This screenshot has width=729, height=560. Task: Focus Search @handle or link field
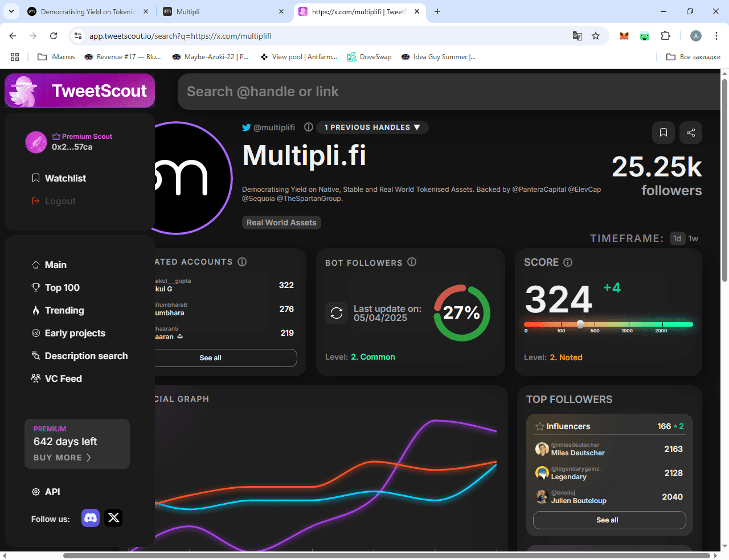click(450, 92)
